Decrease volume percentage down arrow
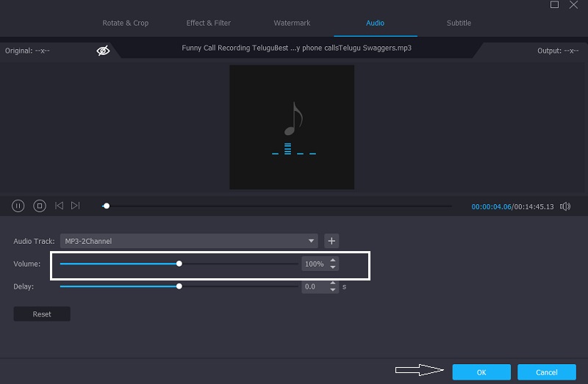Viewport: 588px width, 384px height. click(x=333, y=267)
